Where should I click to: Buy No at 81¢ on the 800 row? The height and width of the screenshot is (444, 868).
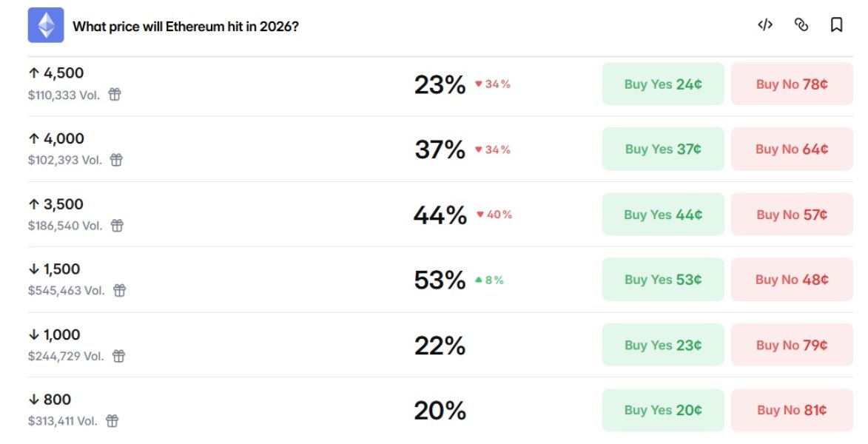(792, 410)
